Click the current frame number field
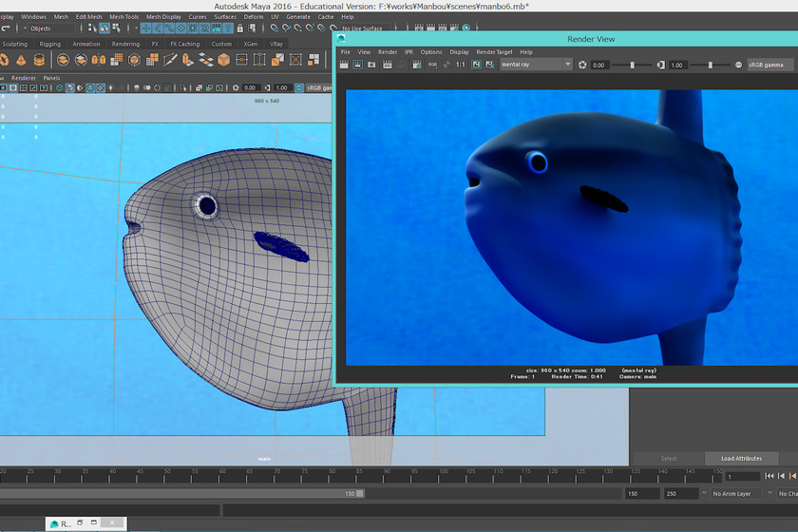This screenshot has height=532, width=798. (x=741, y=476)
